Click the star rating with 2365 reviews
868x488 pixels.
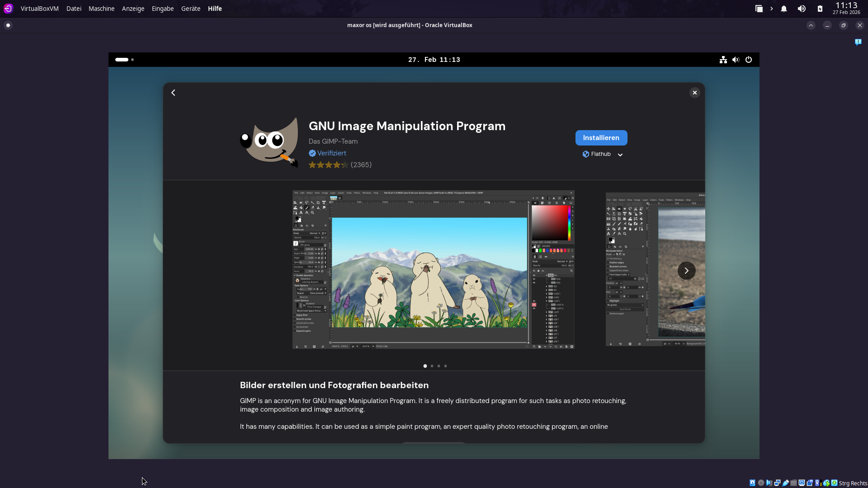[x=340, y=165]
